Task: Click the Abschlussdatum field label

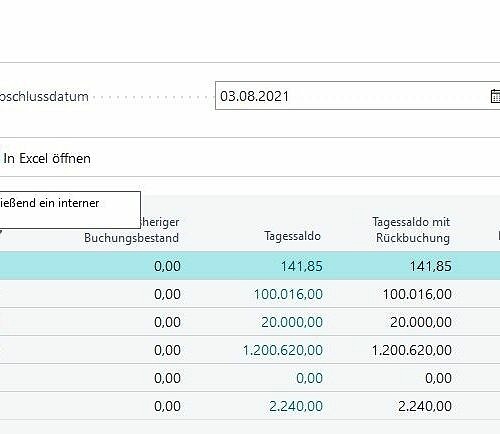Action: [x=44, y=97]
